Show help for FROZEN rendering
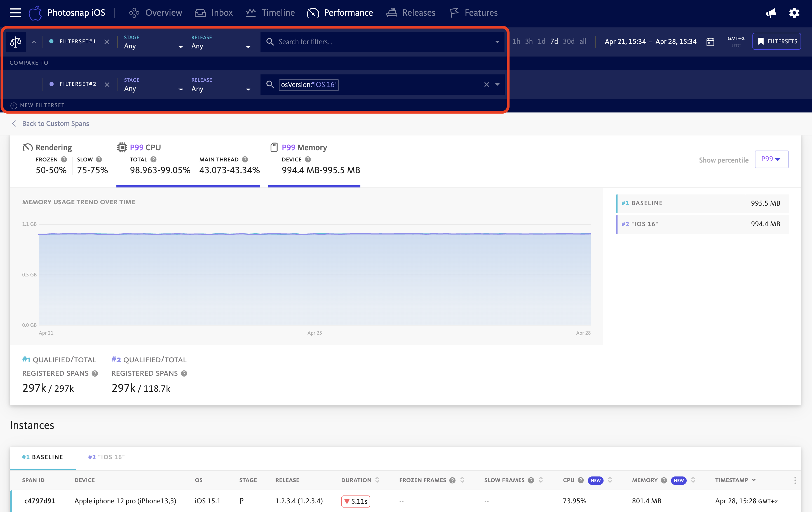 pos(64,159)
